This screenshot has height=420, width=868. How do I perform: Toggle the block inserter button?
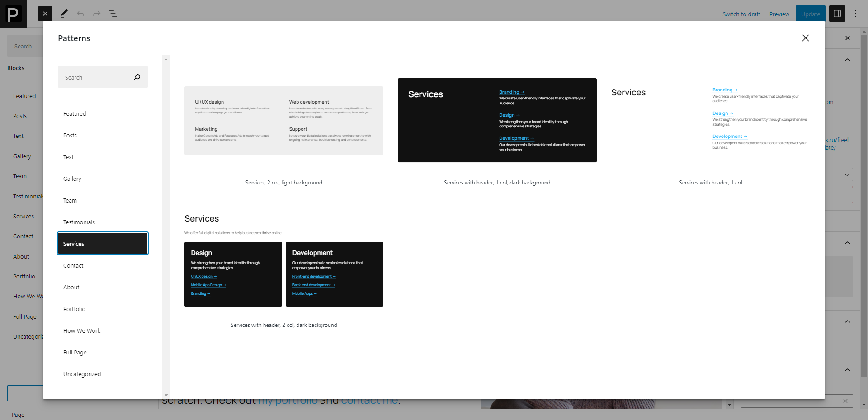click(x=45, y=14)
